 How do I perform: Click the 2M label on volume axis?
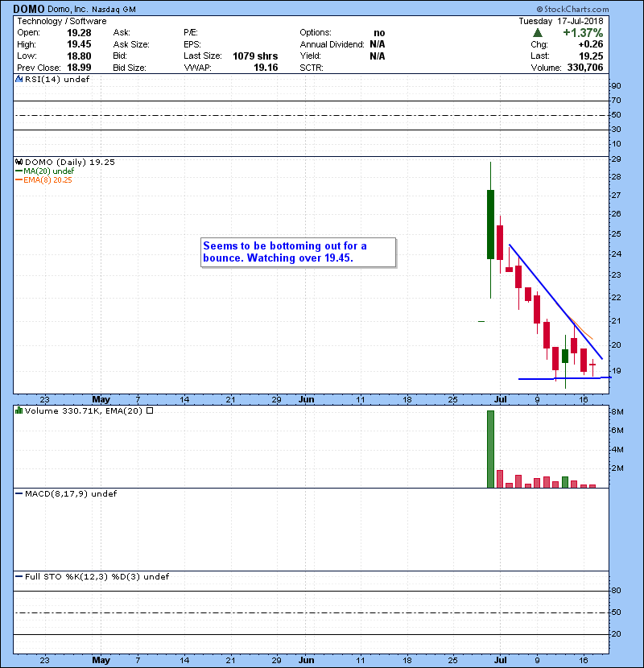[617, 468]
